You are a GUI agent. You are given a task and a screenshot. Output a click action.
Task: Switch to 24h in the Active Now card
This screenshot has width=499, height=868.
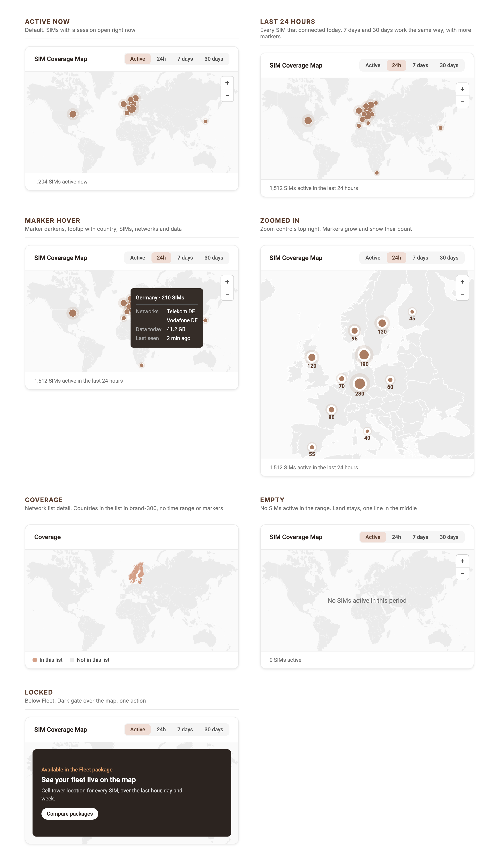point(161,59)
